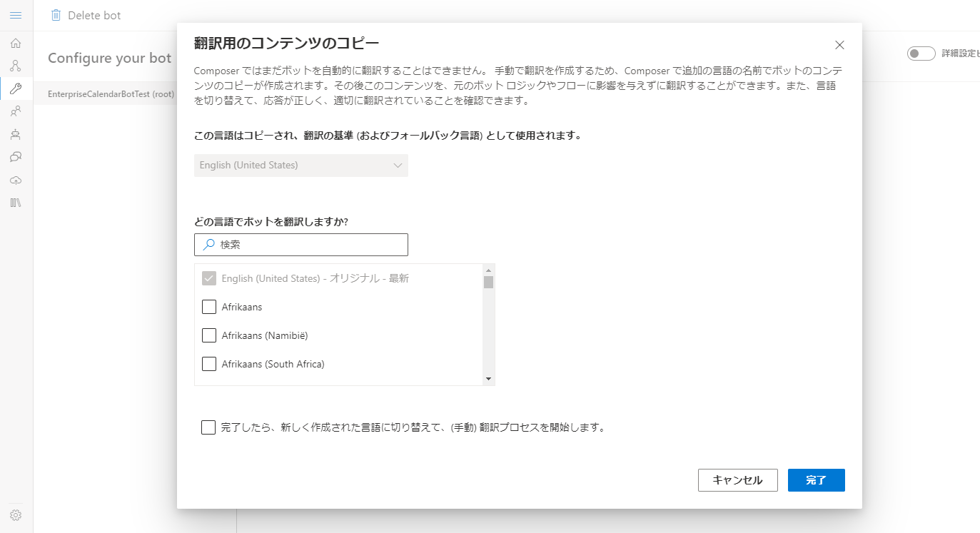The image size is (980, 533).
Task: Click the Afrikaans (South Africa) label text
Action: [273, 364]
